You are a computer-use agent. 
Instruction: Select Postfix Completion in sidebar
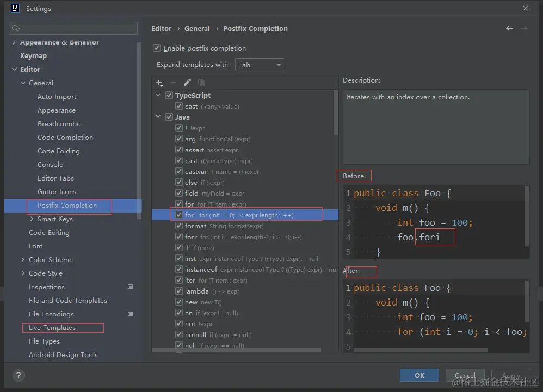pos(67,205)
